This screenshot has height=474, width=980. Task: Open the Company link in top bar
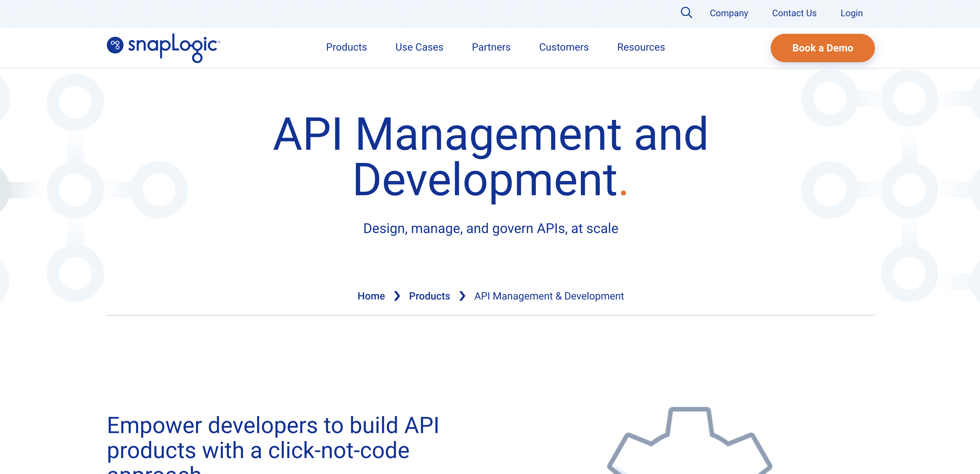click(729, 13)
